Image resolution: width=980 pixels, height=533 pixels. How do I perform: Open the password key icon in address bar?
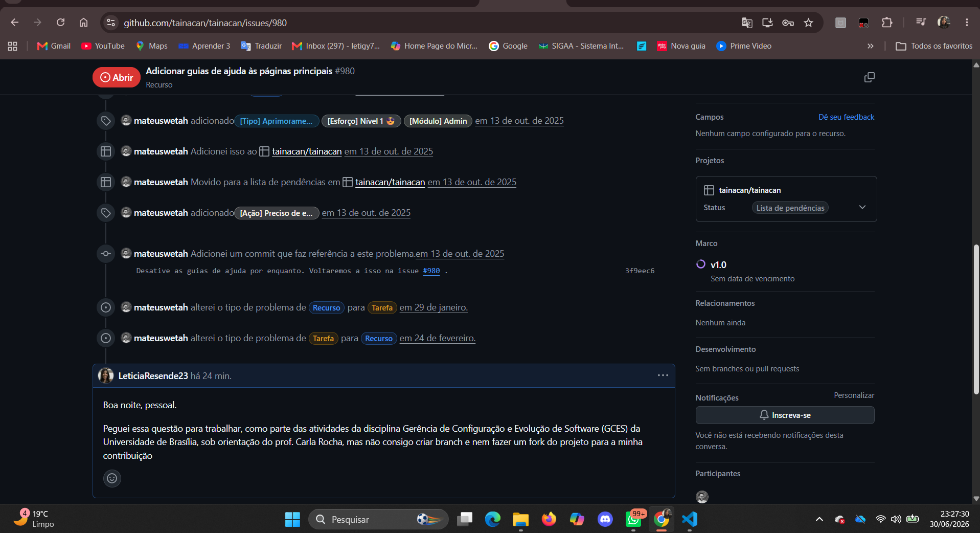[x=788, y=23]
